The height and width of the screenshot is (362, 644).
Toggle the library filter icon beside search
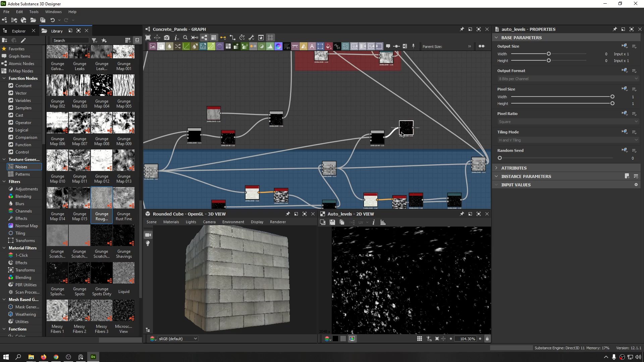(x=94, y=40)
